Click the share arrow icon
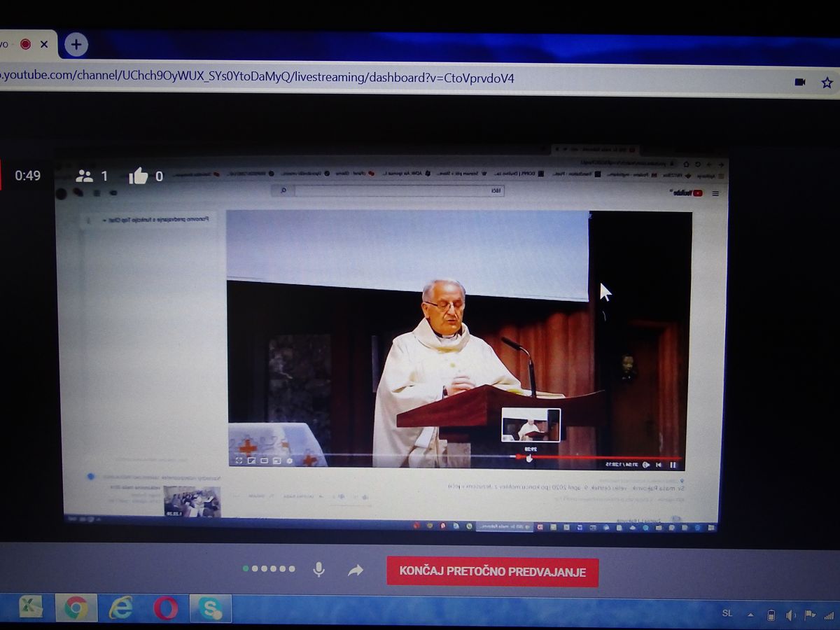 pos(356,570)
